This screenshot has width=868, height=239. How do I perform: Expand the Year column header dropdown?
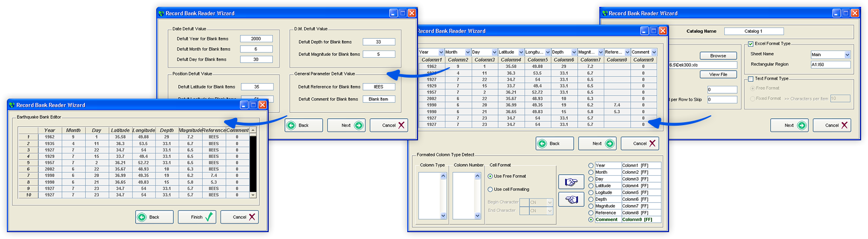click(441, 52)
